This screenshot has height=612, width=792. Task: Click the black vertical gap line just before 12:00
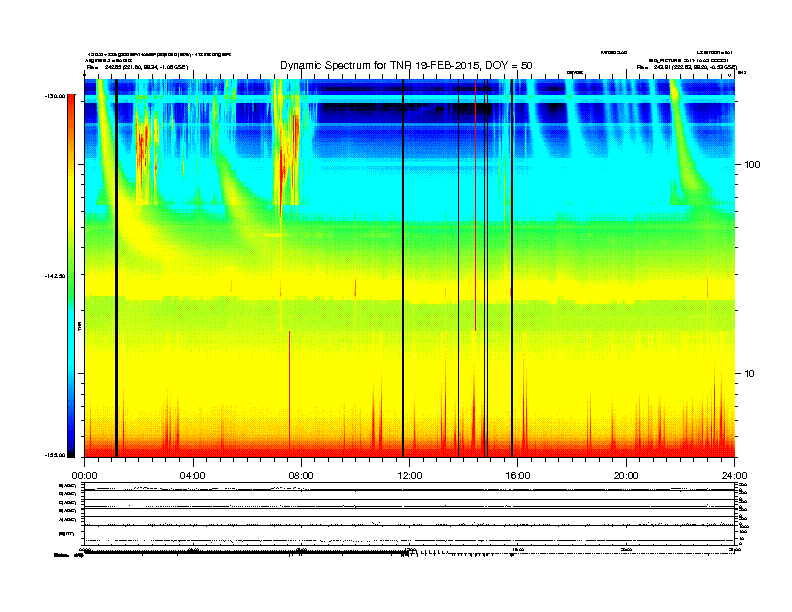(x=403, y=268)
